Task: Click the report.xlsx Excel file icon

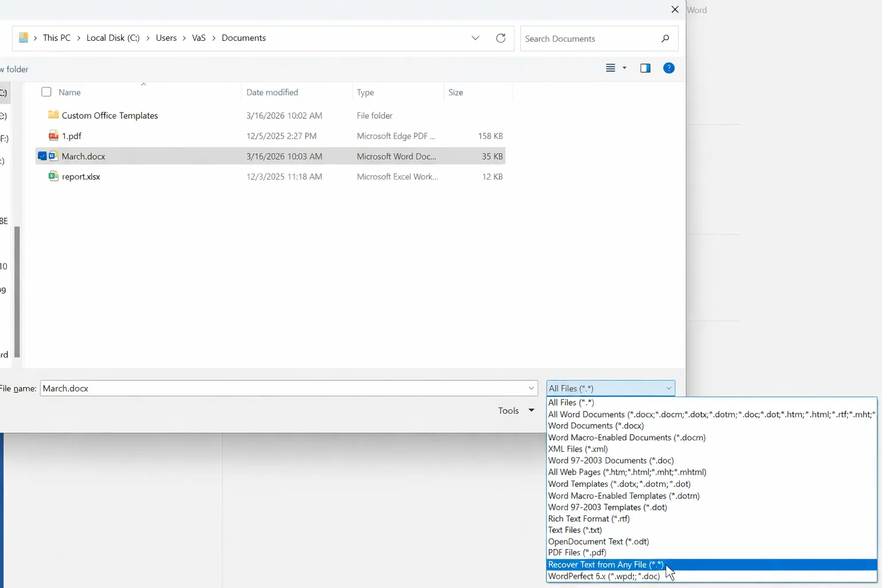Action: (x=53, y=176)
